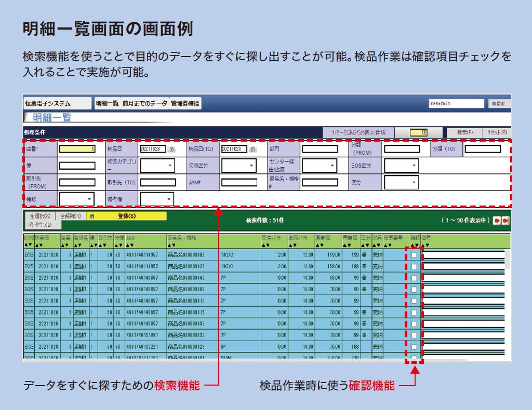Focus the 部門 input field
532x410 pixels.
(x=320, y=149)
